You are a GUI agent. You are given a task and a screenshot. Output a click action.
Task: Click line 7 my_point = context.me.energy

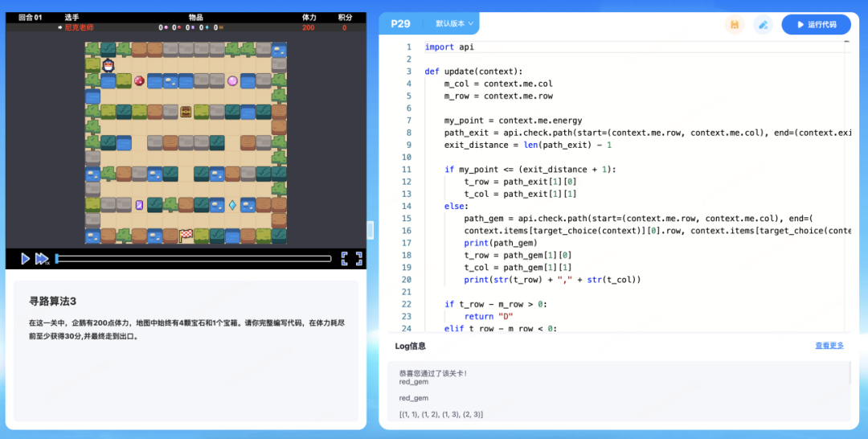tap(513, 120)
